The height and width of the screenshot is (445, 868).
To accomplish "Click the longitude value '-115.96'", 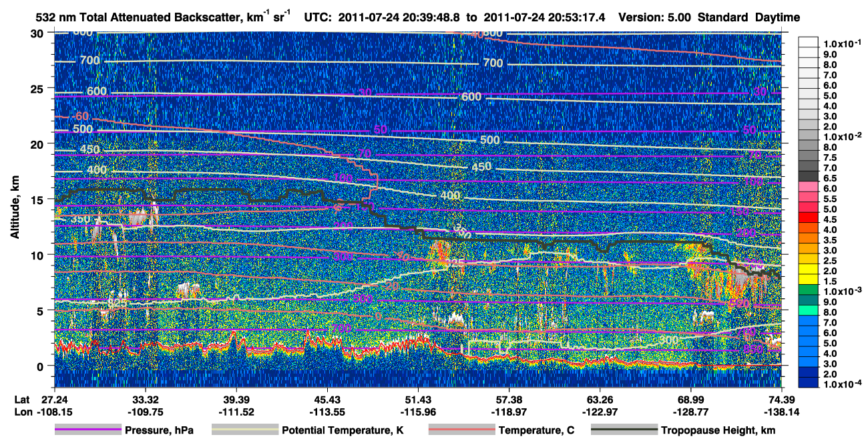I will (x=418, y=412).
